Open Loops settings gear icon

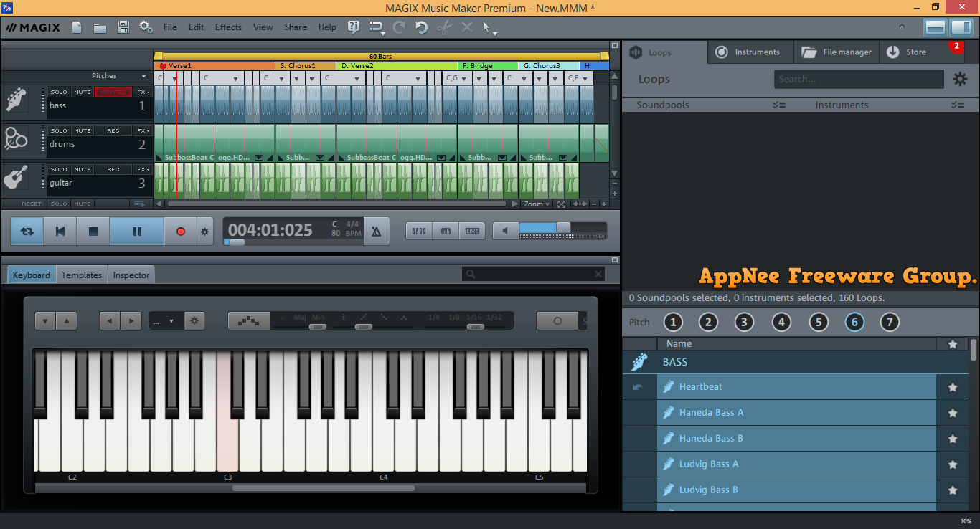960,80
